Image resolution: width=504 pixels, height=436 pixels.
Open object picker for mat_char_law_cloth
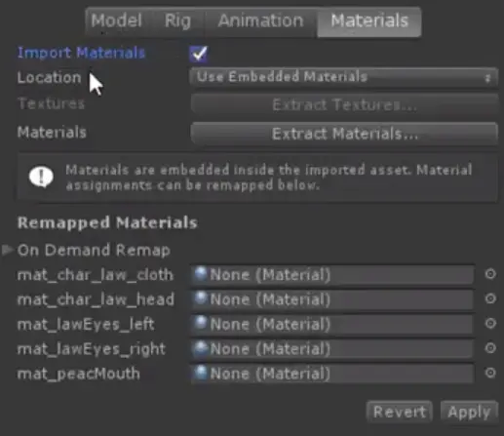[490, 274]
